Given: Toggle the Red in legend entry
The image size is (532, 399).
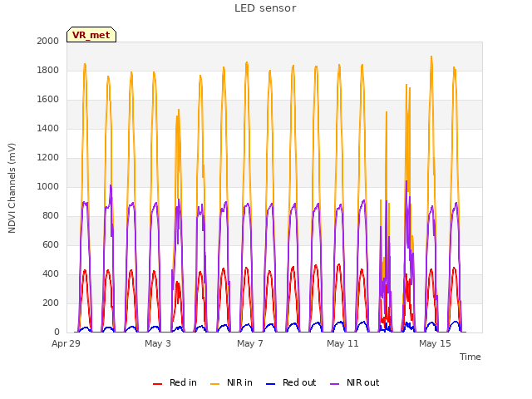Looking at the screenshot, I should [175, 382].
